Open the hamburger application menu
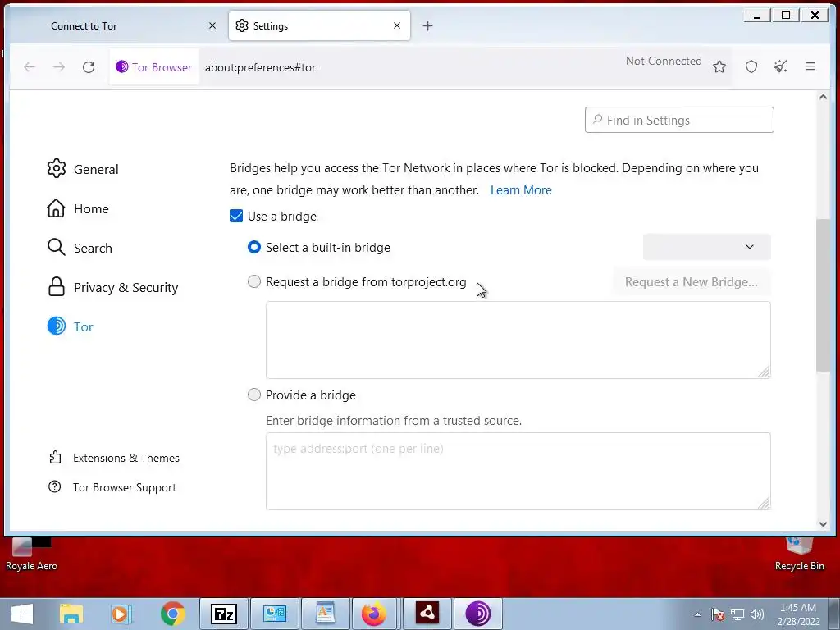 click(810, 66)
